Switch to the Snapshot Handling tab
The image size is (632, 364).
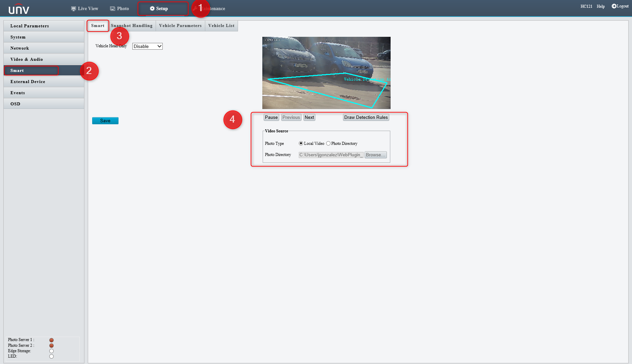[x=131, y=26]
